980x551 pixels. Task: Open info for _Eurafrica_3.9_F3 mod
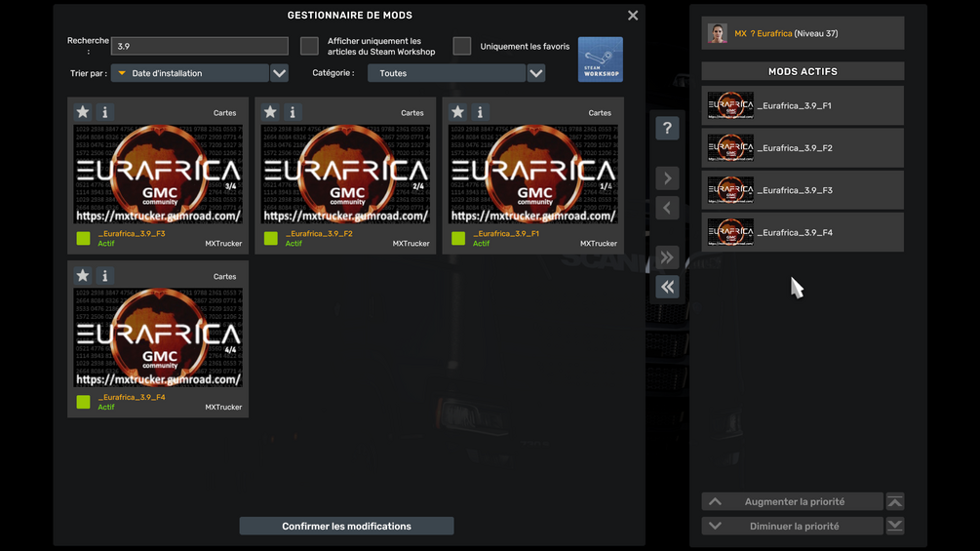tap(105, 112)
